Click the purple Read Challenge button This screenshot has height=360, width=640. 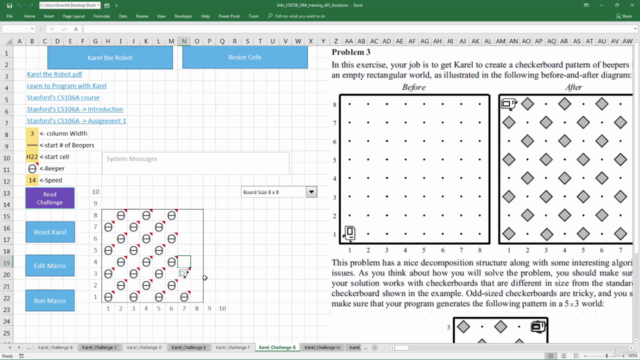point(50,198)
